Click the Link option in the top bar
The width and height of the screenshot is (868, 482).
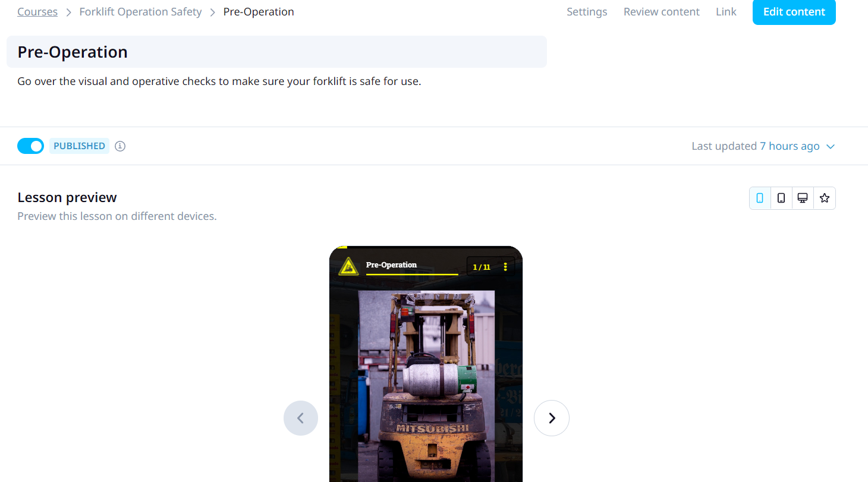point(726,12)
